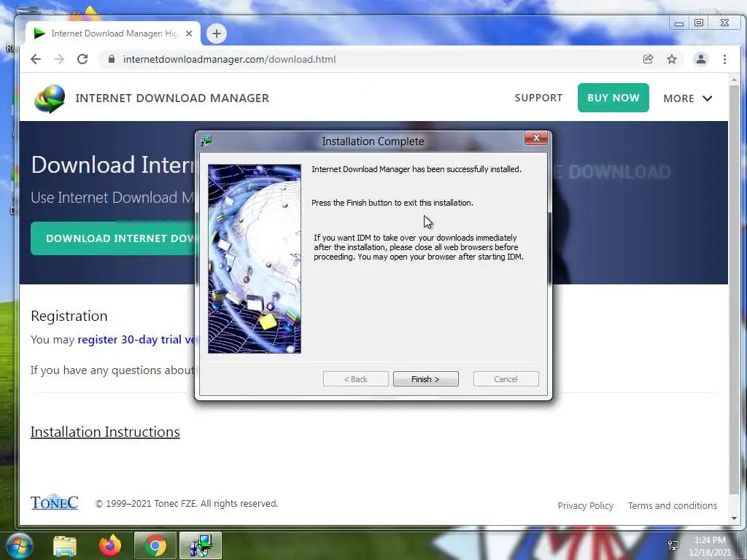Open a new Chrome tab
The height and width of the screenshot is (560, 747).
pyautogui.click(x=216, y=34)
